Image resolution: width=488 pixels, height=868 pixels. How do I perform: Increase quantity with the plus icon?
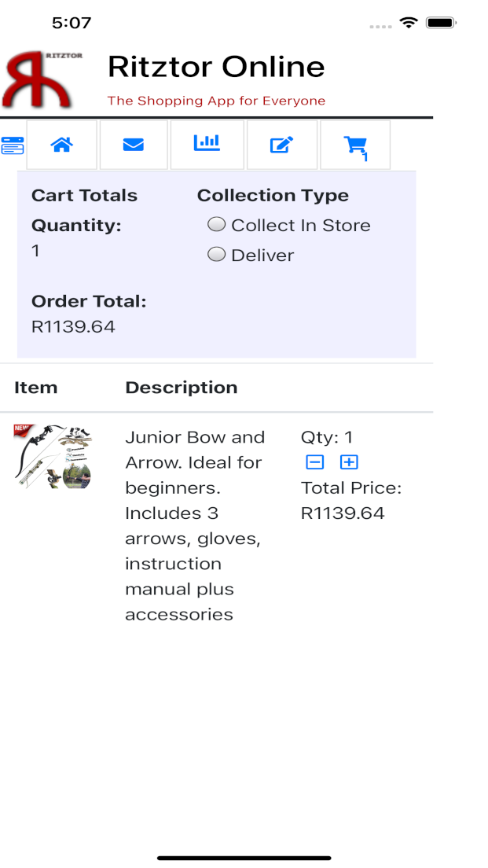click(x=349, y=462)
